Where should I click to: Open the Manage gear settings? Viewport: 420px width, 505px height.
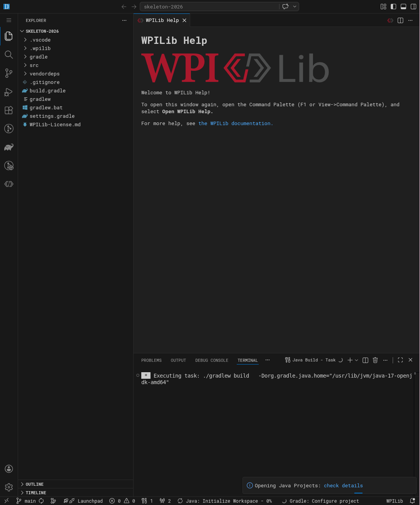(9, 487)
